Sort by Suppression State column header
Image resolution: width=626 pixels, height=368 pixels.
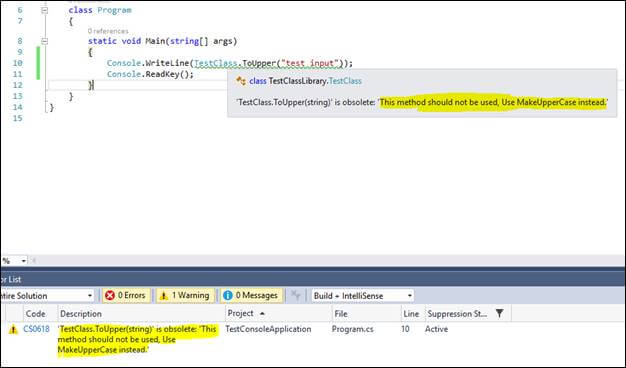coord(458,314)
